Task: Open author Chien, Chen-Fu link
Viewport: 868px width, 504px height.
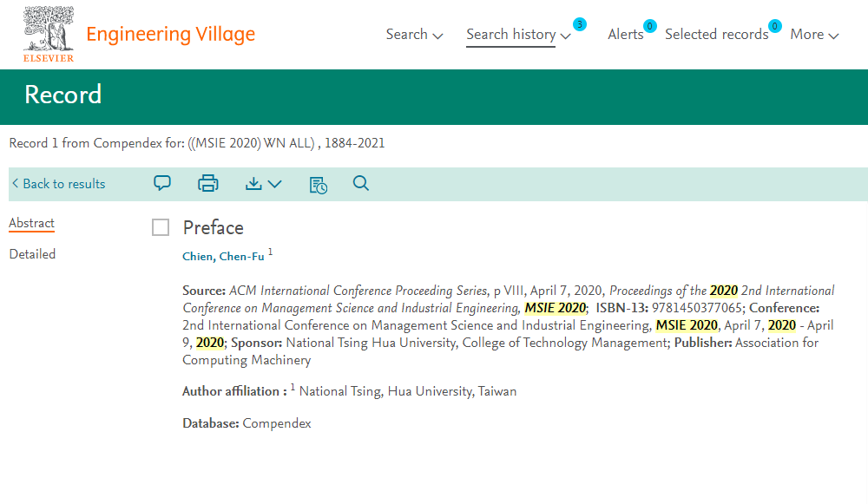Action: [x=223, y=257]
